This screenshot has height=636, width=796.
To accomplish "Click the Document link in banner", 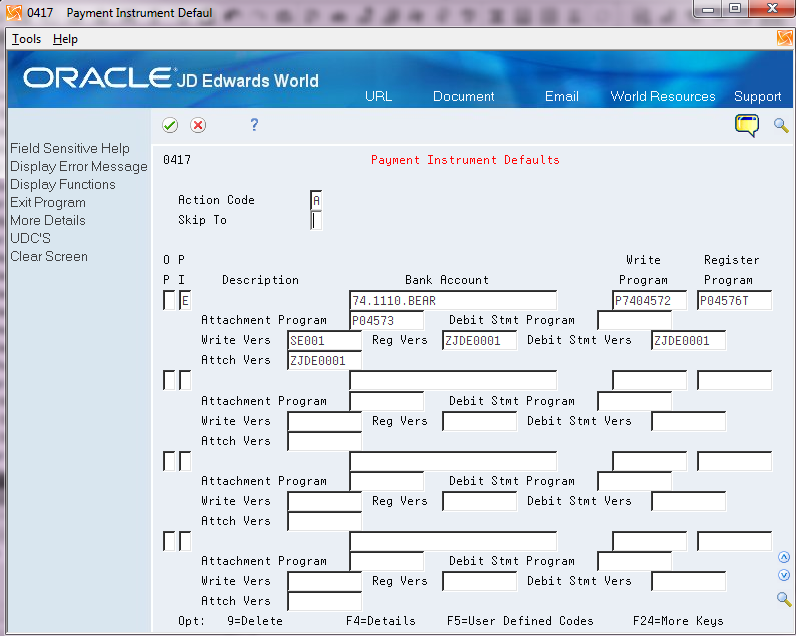I will [463, 96].
